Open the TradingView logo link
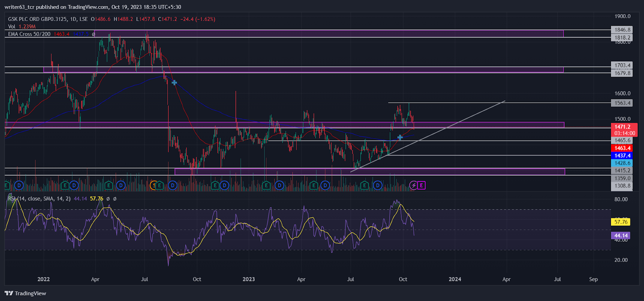Viewport: 644px width, 301px height. coord(25,293)
